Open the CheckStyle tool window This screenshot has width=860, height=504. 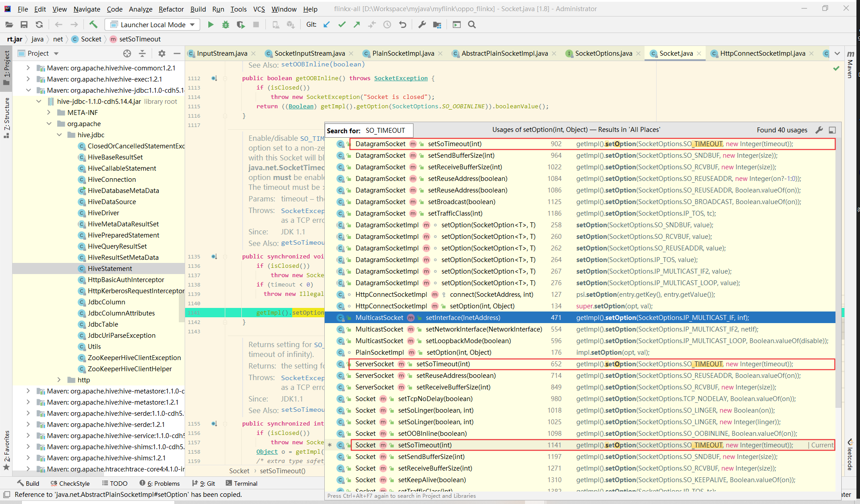70,484
